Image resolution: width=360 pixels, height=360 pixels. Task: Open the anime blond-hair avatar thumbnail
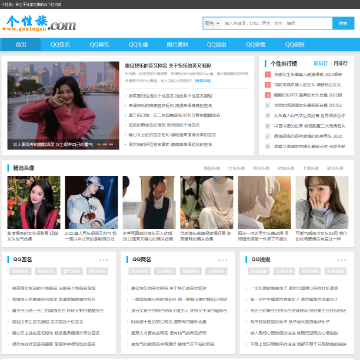click(x=264, y=202)
